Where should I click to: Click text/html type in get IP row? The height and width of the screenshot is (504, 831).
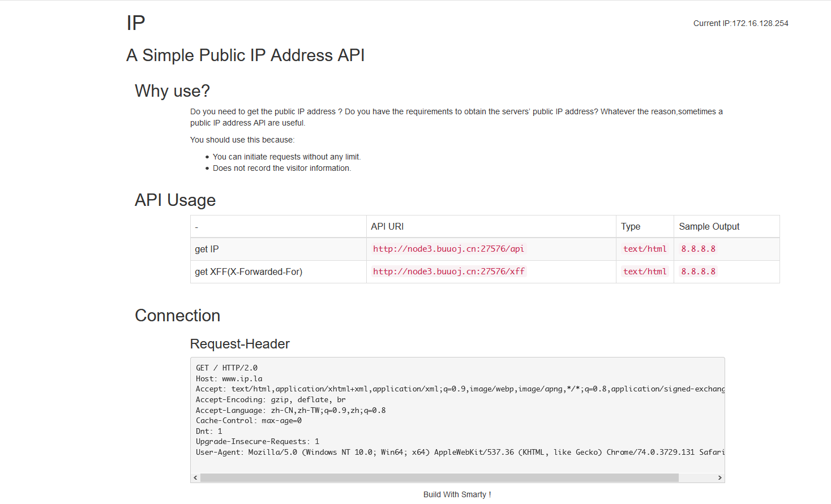point(645,249)
